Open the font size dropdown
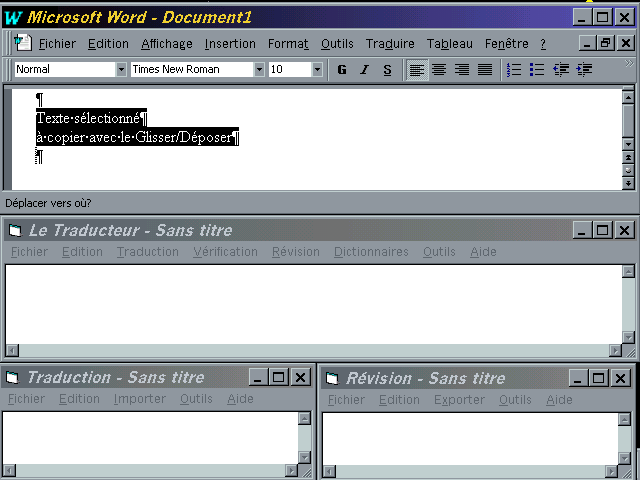The height and width of the screenshot is (480, 640). point(317,69)
